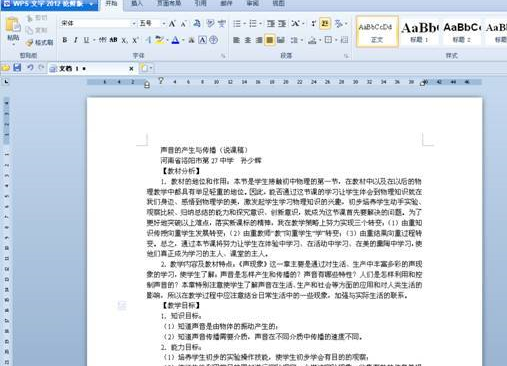The image size is (507, 366).
Task: Open the paragraph group dialog launcher
Action: (x=346, y=56)
